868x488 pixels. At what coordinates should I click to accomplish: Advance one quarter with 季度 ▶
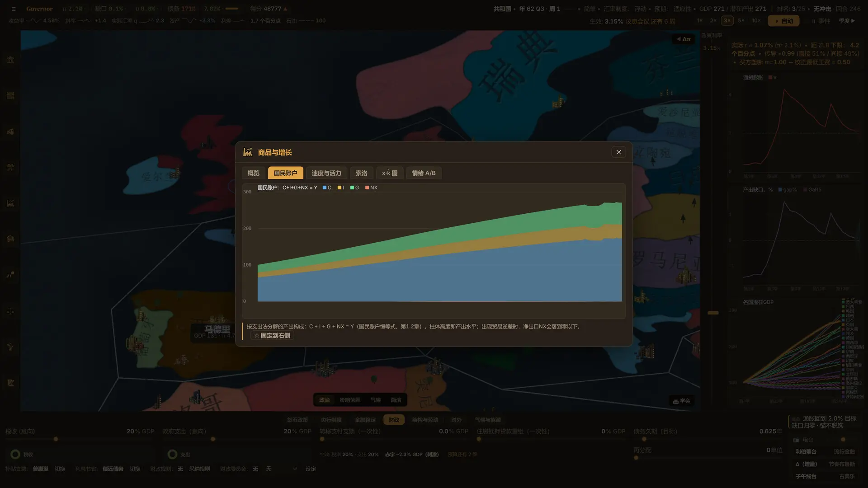click(847, 21)
